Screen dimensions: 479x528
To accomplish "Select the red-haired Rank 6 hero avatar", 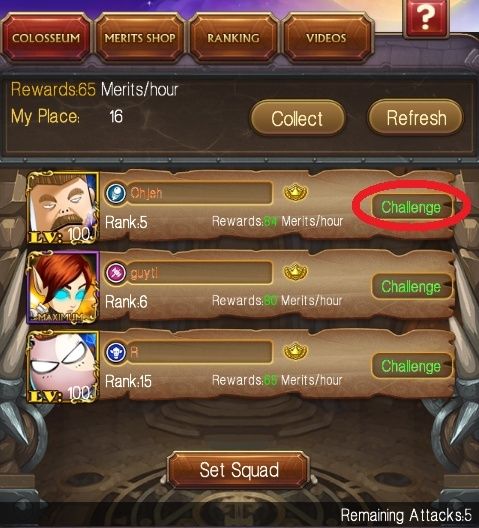I will (63, 287).
